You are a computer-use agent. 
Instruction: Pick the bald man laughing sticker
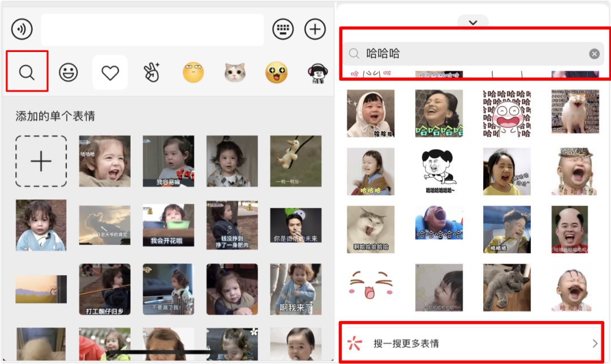(x=570, y=229)
